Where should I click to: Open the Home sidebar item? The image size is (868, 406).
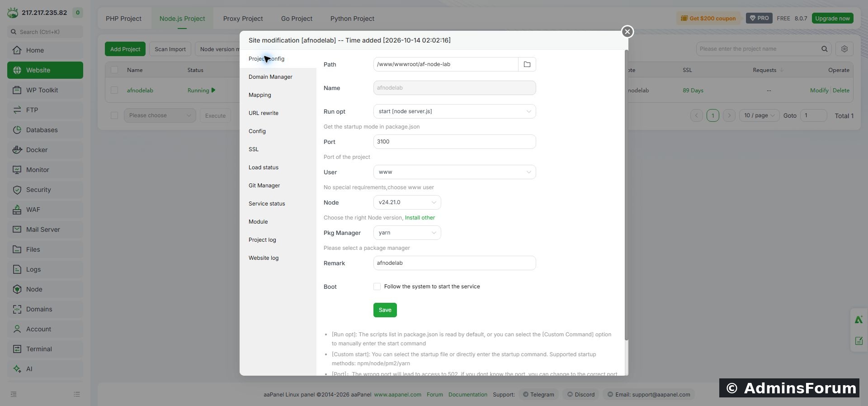pos(45,50)
